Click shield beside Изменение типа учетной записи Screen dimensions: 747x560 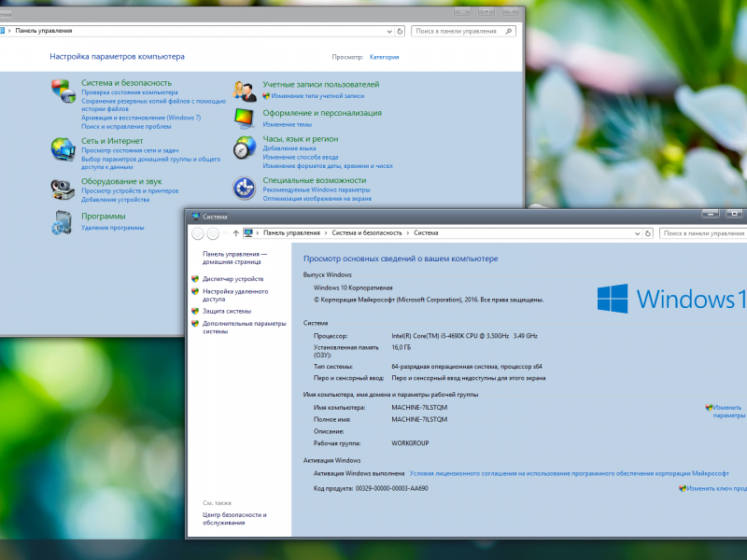(266, 96)
